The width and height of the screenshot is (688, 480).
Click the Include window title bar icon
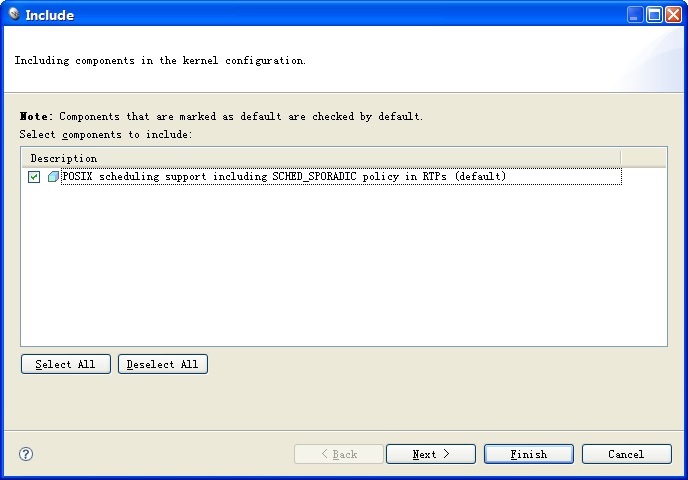pos(14,14)
